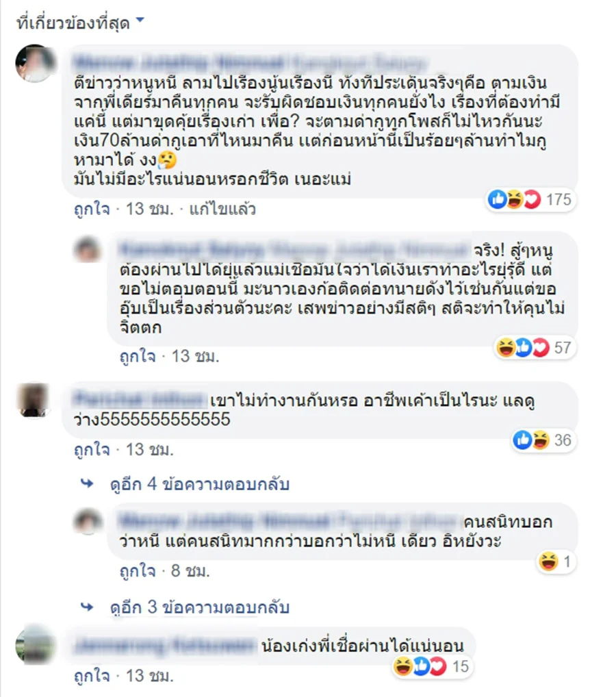The image size is (616, 697).
Task: Like the comment ending with 55555555555
Action: tap(92, 450)
